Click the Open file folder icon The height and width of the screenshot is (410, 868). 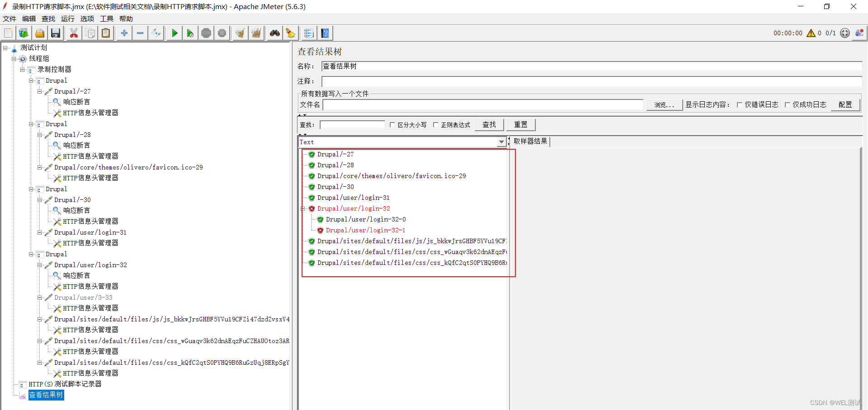click(x=40, y=33)
